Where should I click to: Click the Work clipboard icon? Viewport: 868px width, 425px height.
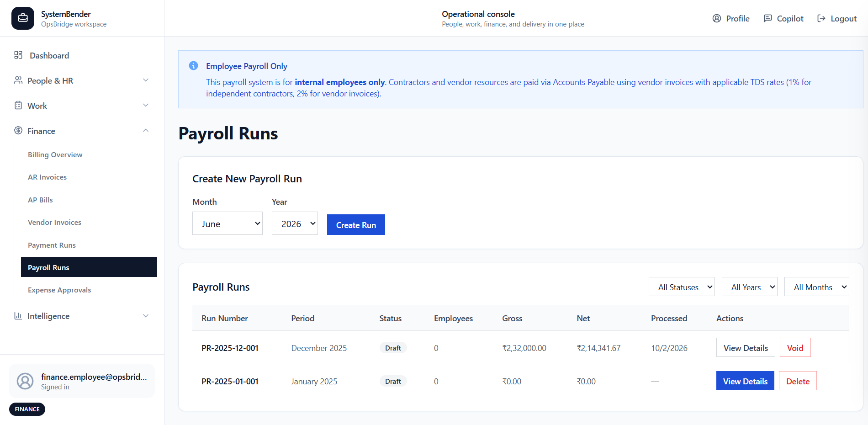pyautogui.click(x=18, y=105)
